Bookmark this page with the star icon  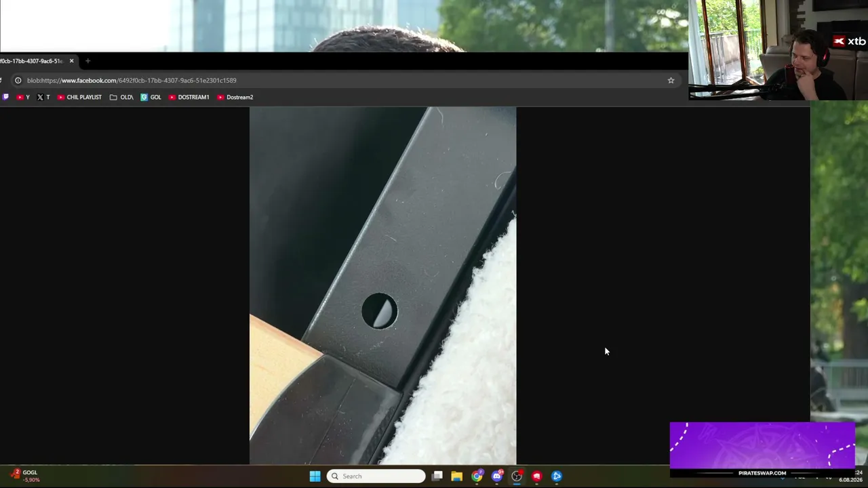coord(671,80)
